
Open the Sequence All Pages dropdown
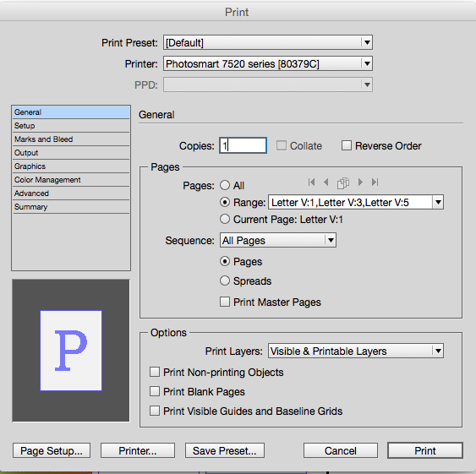(278, 240)
